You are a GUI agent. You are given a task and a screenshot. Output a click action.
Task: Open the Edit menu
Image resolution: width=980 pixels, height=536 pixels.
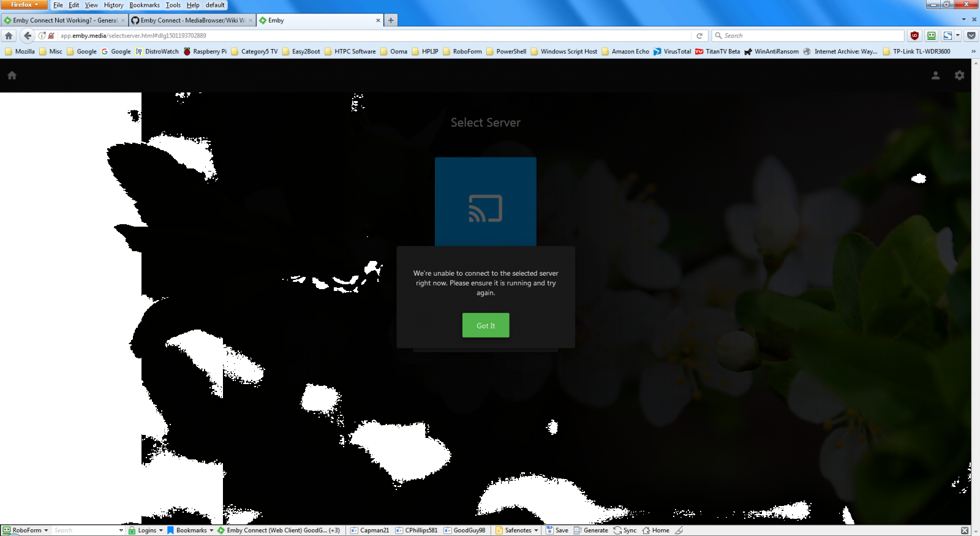tap(73, 5)
